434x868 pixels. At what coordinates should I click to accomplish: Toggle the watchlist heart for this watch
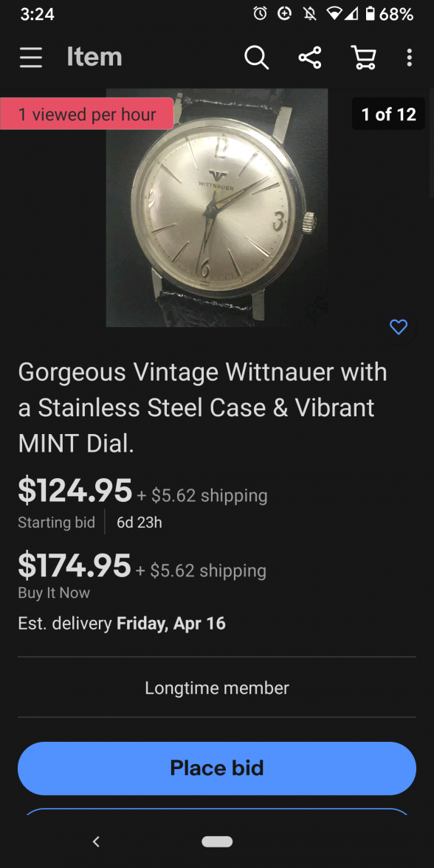point(398,327)
